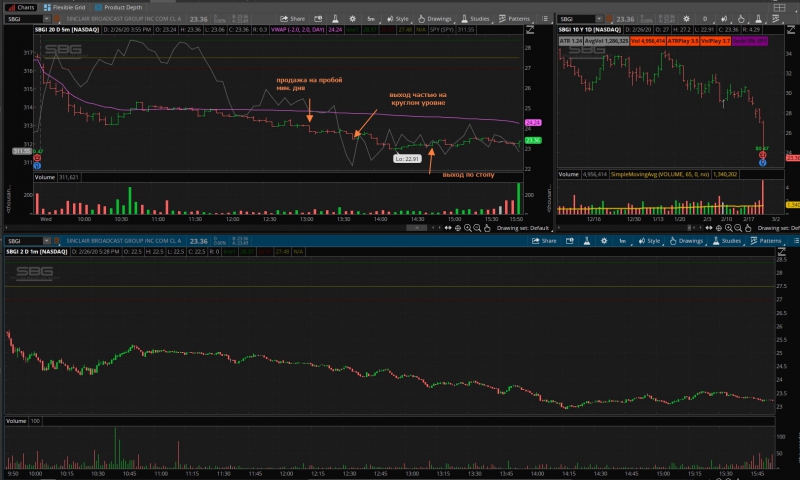Image resolution: width=800 pixels, height=480 pixels.
Task: Open Patterns menu in 5m chart toolbar
Action: click(x=514, y=19)
